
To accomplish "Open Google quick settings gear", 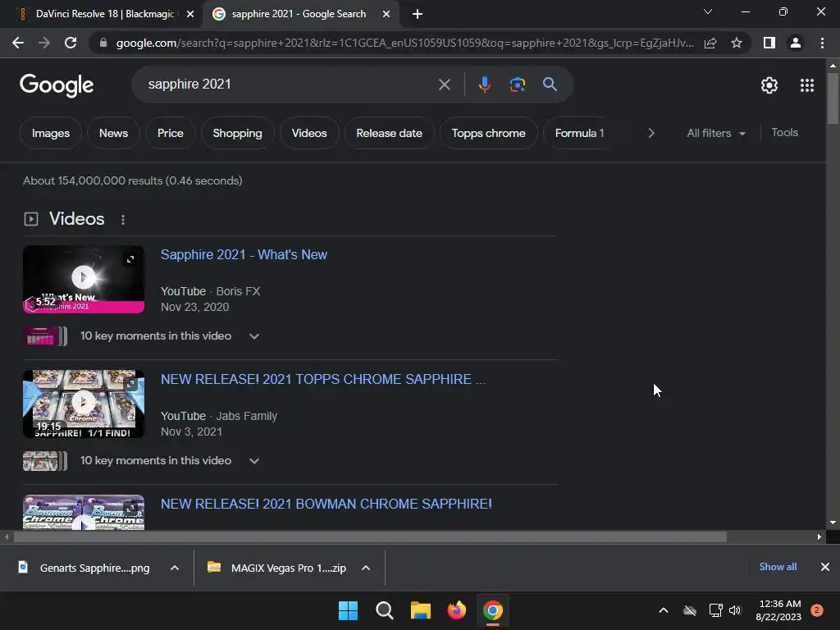I will tap(769, 85).
